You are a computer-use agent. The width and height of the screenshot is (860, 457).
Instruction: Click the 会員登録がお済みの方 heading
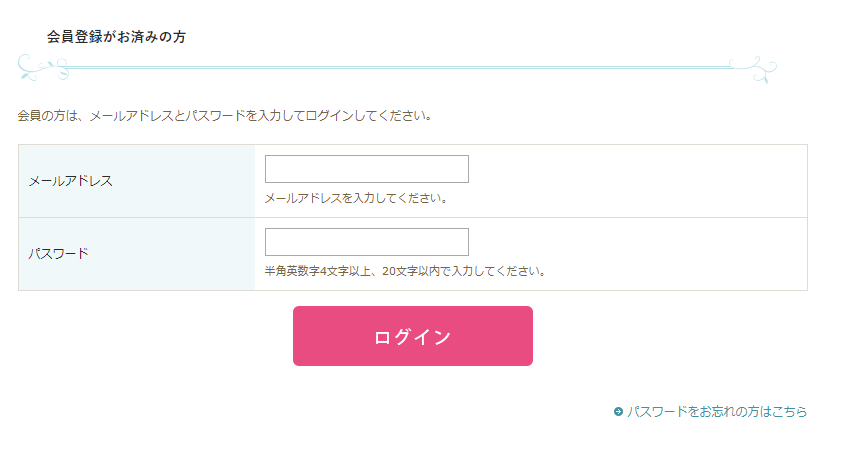coord(116,37)
